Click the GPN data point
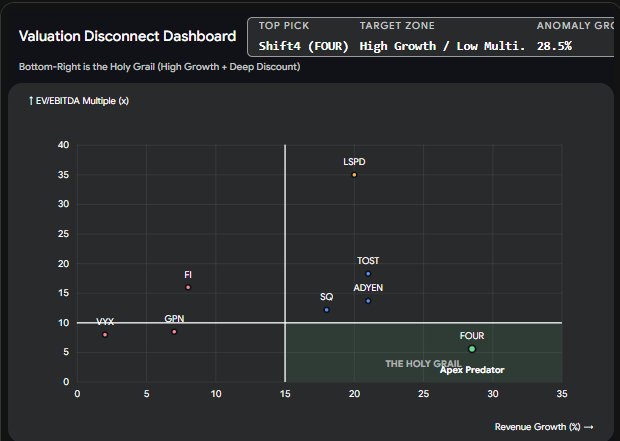Screen dimensions: 620x441 174,332
